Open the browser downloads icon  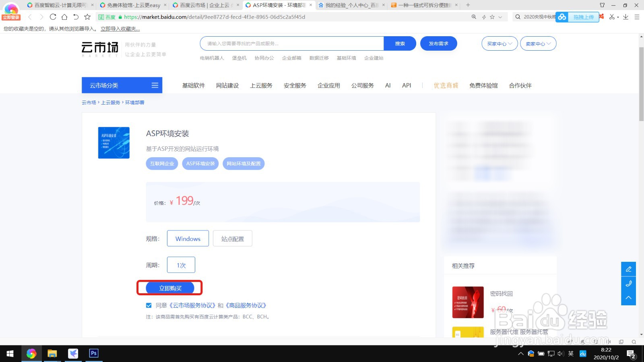pyautogui.click(x=625, y=17)
